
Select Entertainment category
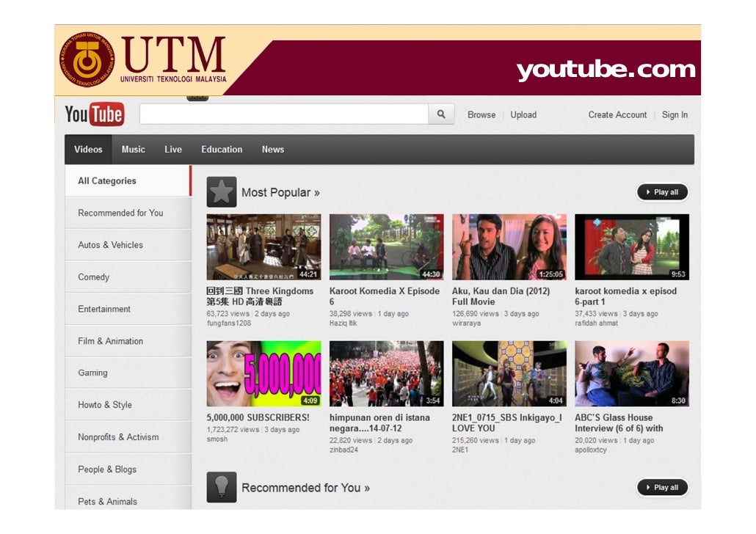coord(128,309)
